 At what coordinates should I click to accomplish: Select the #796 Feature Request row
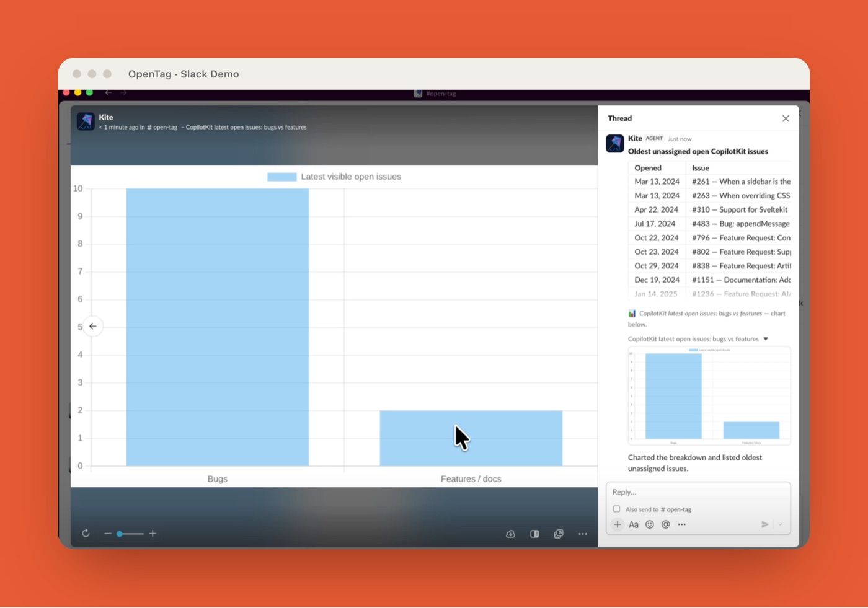point(710,238)
